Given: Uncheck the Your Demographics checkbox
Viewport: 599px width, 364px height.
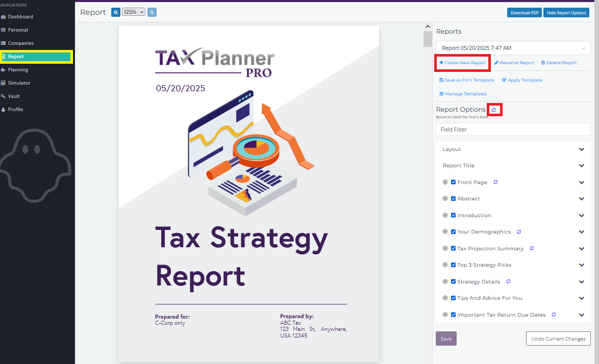Looking at the screenshot, I should (454, 231).
